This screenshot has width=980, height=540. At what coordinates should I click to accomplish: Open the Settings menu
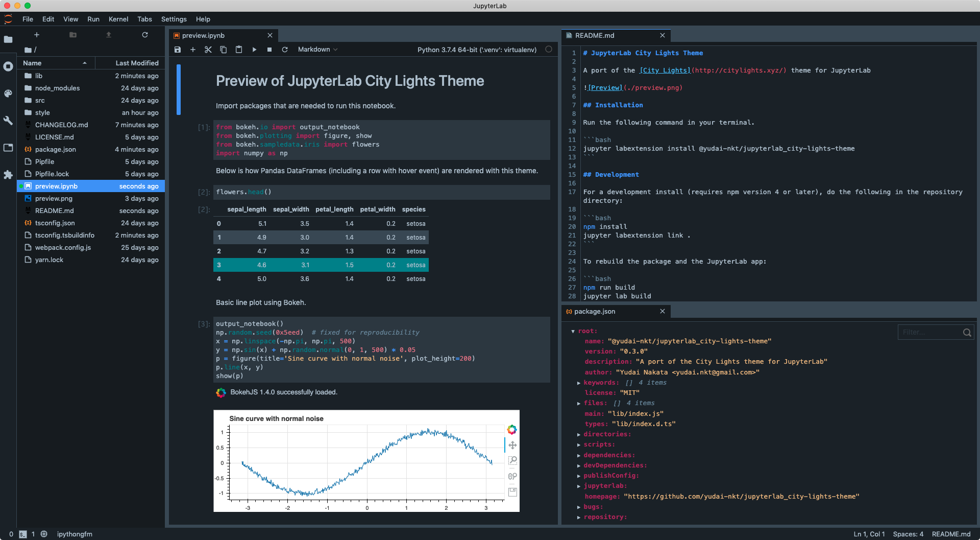[174, 19]
